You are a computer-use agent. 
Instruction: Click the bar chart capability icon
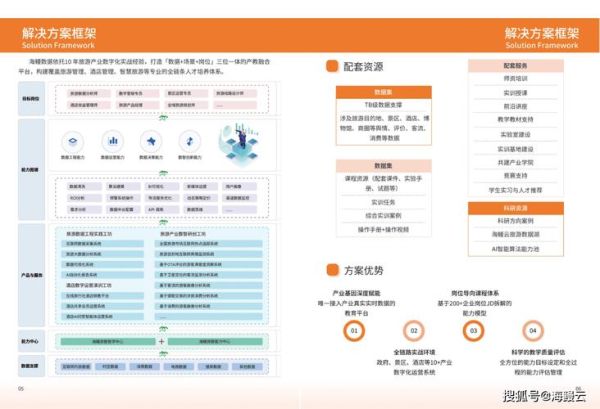(x=112, y=142)
